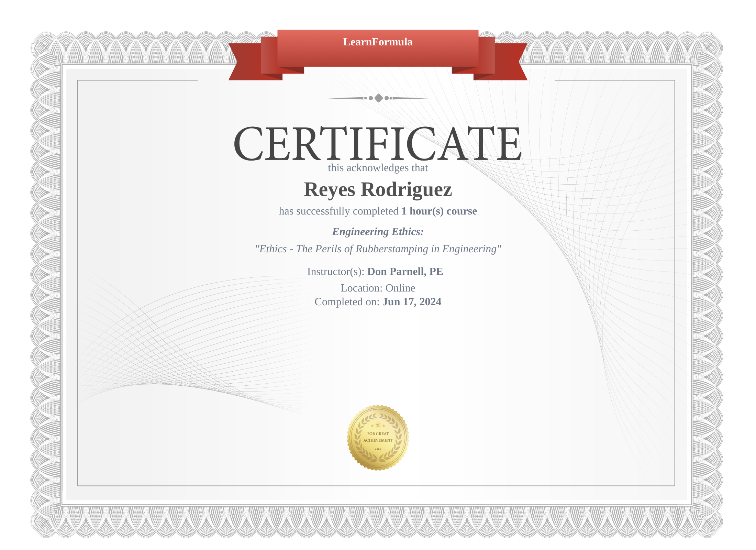Select the recipient name Reyes Rodriguez
This screenshot has height=550, width=756.
tap(378, 189)
